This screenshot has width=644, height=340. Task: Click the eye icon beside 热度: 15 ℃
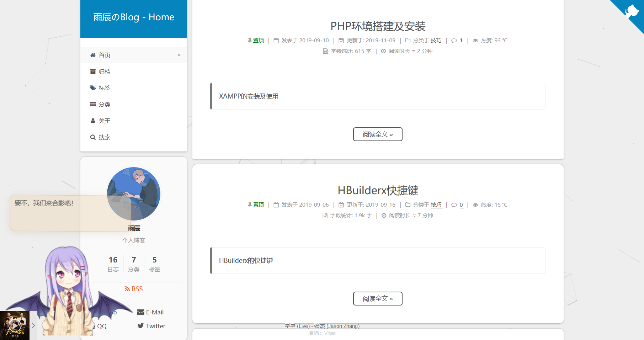475,205
